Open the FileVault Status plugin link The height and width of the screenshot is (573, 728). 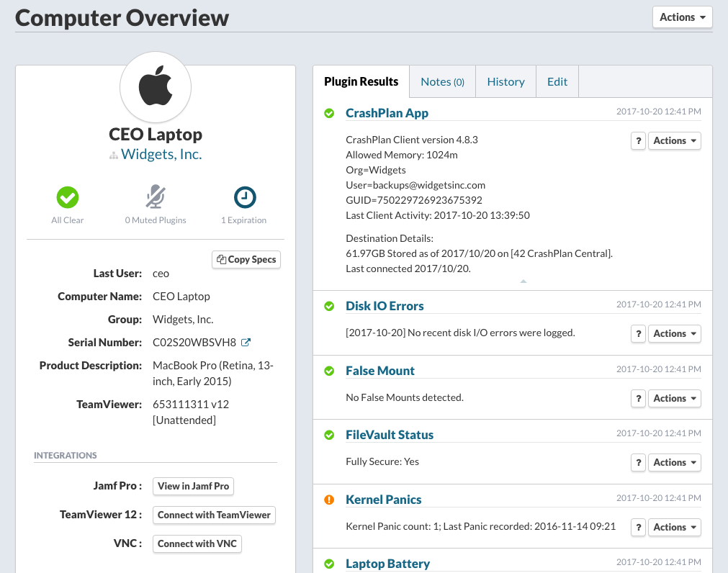click(390, 435)
